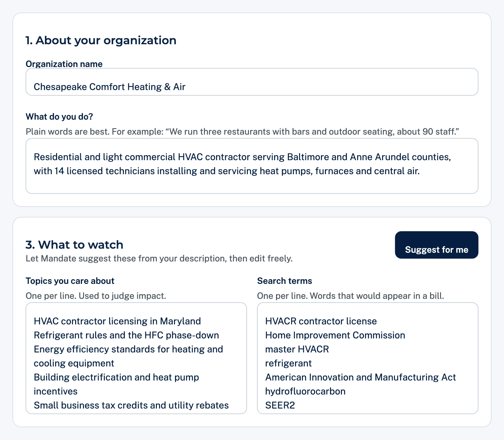
Task: Click the 'refrigerant' search term line
Action: pyautogui.click(x=288, y=363)
